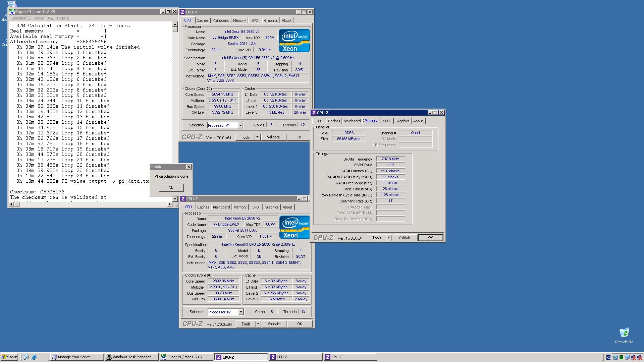Launch Internet Explorer from the quick launch
This screenshot has height=362, width=644.
[x=34, y=357]
